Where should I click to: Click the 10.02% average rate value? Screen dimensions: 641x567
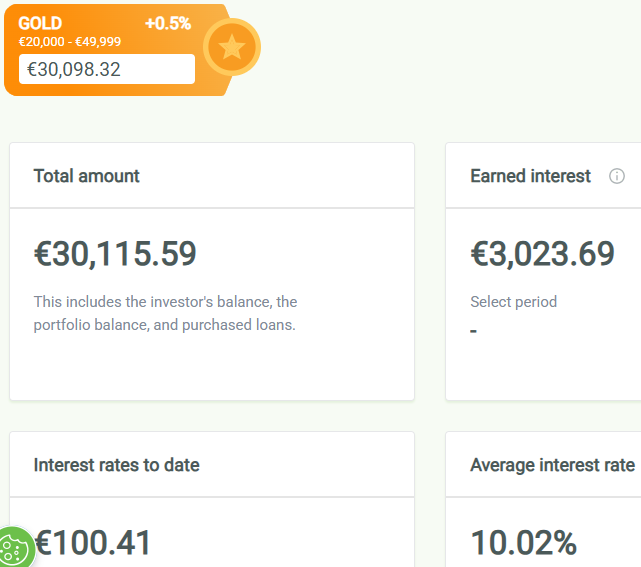[x=523, y=543]
